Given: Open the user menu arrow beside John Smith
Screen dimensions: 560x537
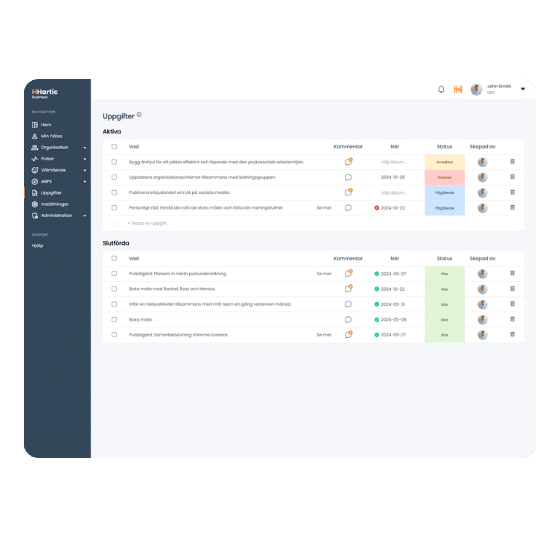Looking at the screenshot, I should pyautogui.click(x=523, y=89).
